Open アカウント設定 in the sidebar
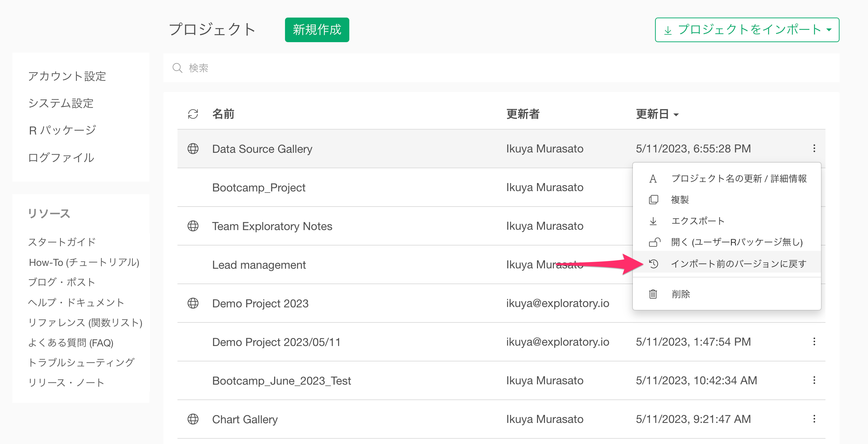The width and height of the screenshot is (868, 444). 67,76
